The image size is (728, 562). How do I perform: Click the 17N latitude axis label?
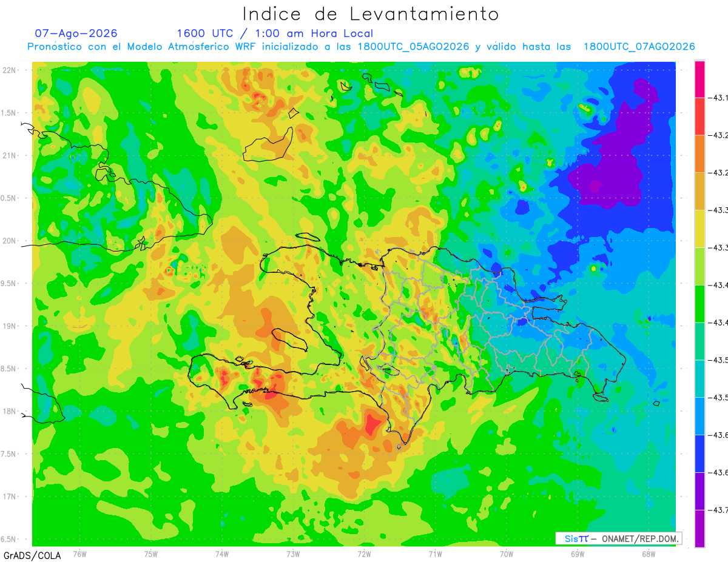[x=10, y=497]
